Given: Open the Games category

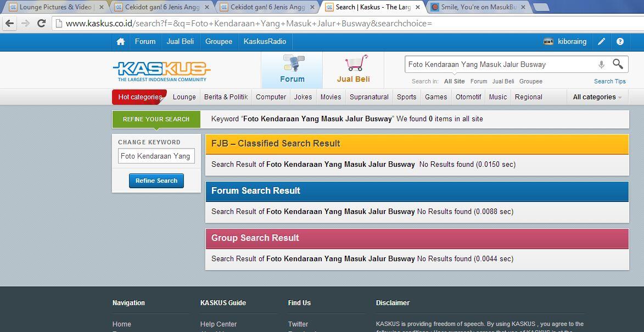Looking at the screenshot, I should tap(436, 97).
